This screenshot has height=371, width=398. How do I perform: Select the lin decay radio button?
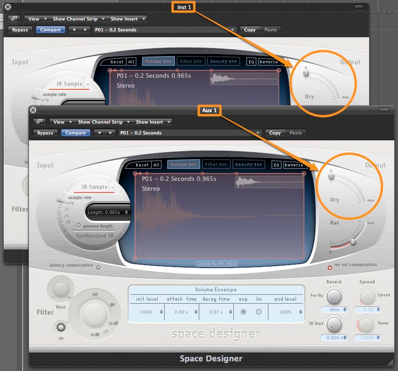coord(259,312)
